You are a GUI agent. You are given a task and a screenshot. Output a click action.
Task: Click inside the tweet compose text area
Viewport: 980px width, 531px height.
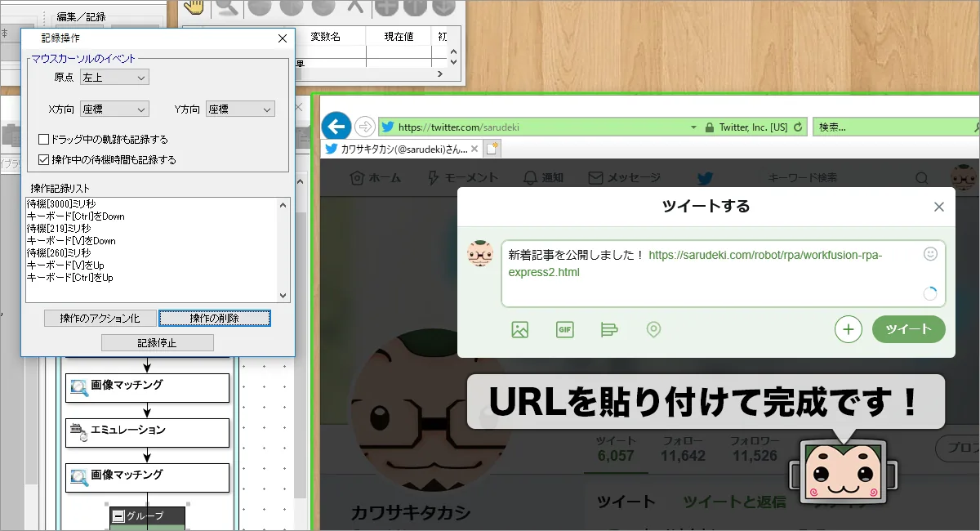click(723, 274)
